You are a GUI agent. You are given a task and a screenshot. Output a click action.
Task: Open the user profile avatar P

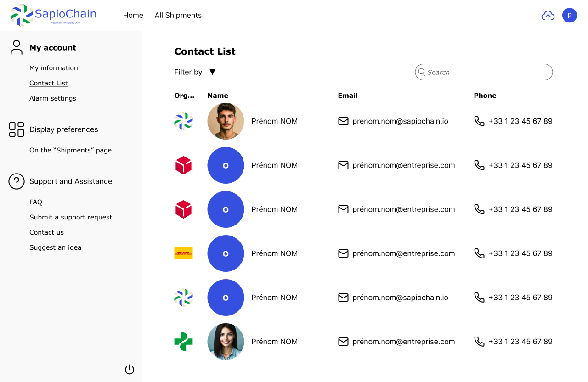[x=570, y=16]
